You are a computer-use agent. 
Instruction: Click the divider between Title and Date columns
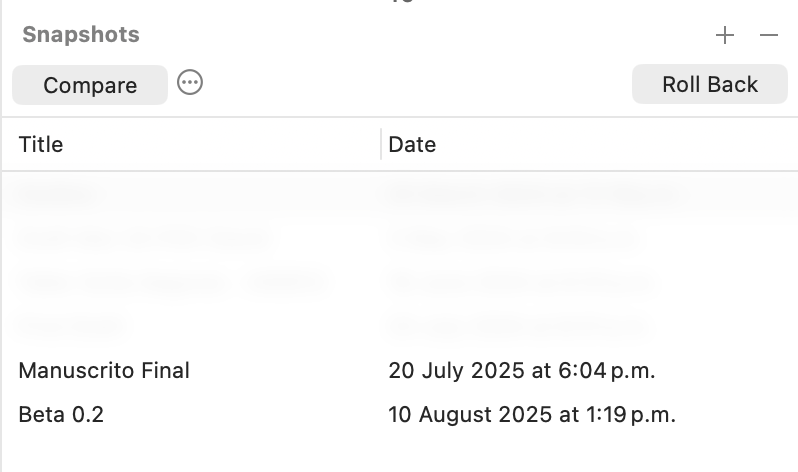(381, 145)
